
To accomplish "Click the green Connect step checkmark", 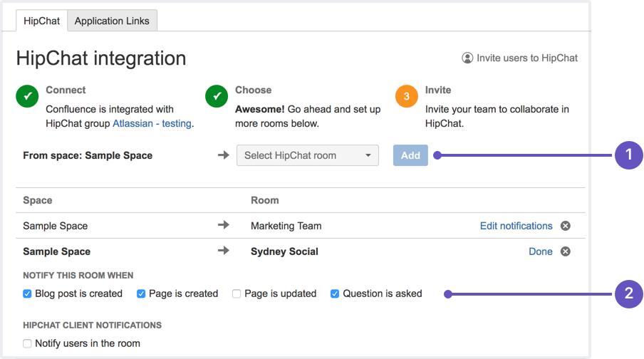I will (x=27, y=96).
